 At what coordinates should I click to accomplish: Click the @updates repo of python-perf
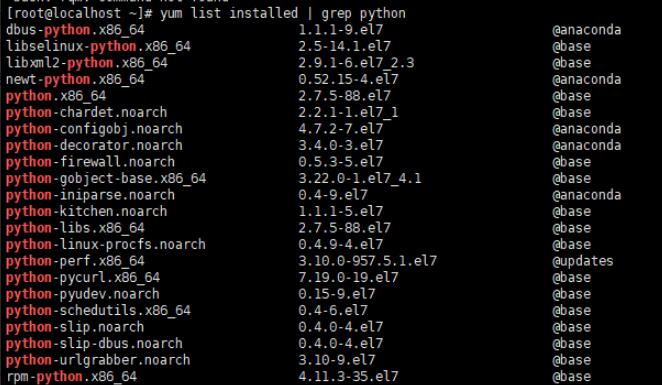click(583, 261)
